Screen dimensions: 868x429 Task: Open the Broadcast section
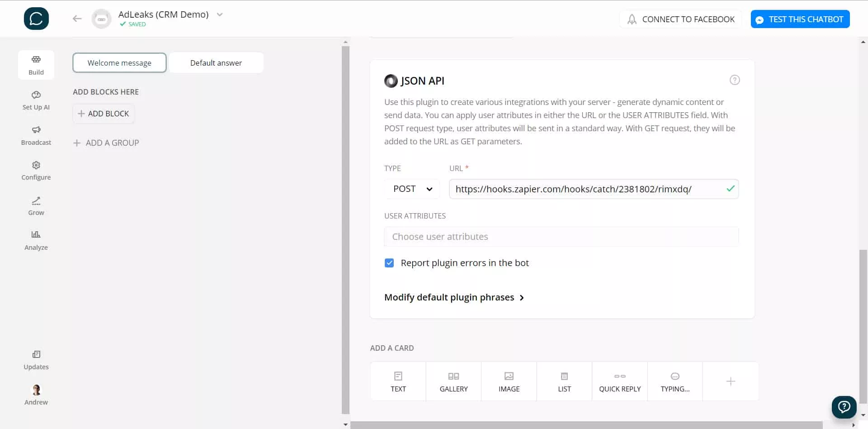(x=36, y=135)
